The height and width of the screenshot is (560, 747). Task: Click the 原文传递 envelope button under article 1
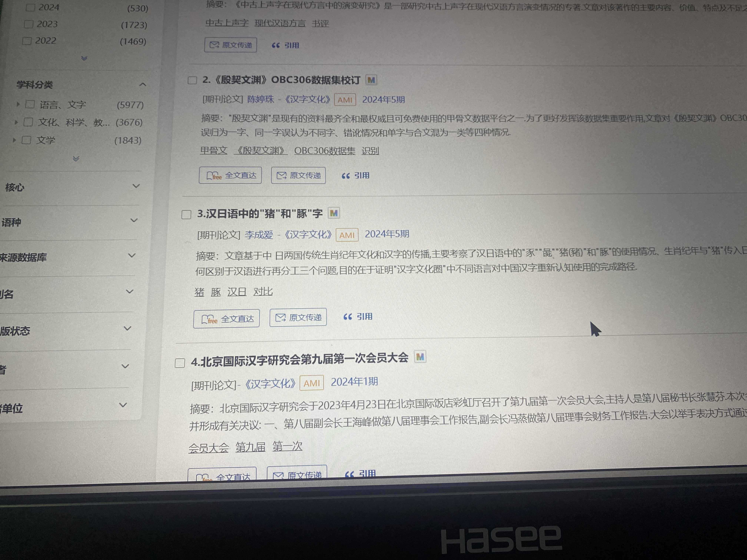(x=231, y=45)
